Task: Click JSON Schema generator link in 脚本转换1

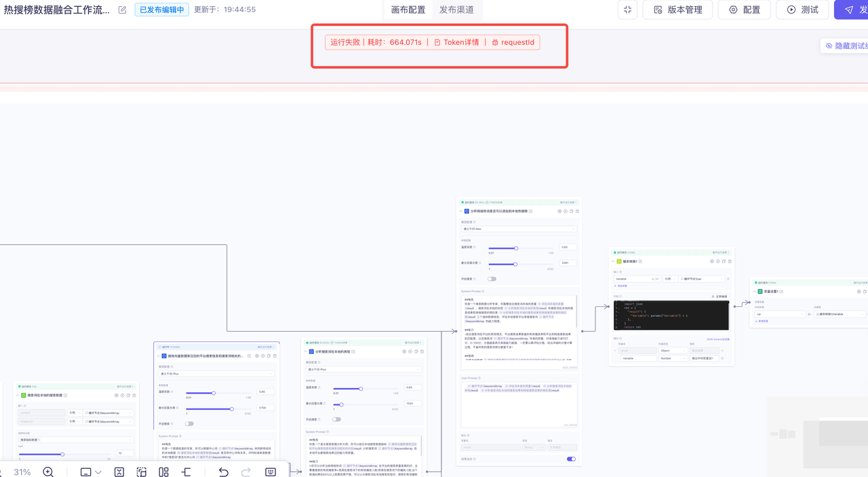Action: pyautogui.click(x=718, y=339)
